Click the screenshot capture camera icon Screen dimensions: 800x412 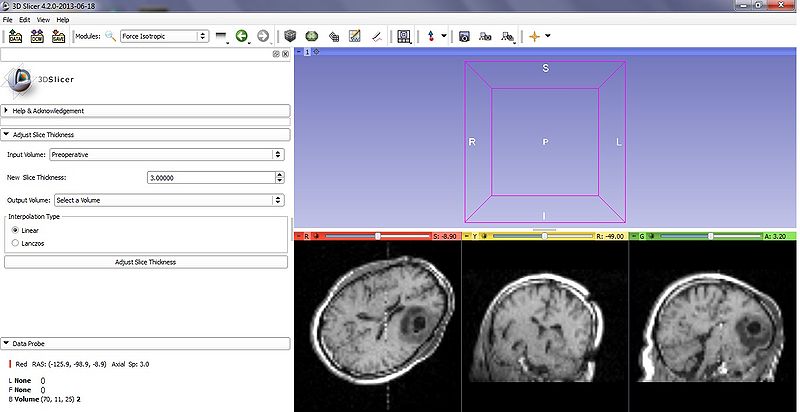click(464, 37)
